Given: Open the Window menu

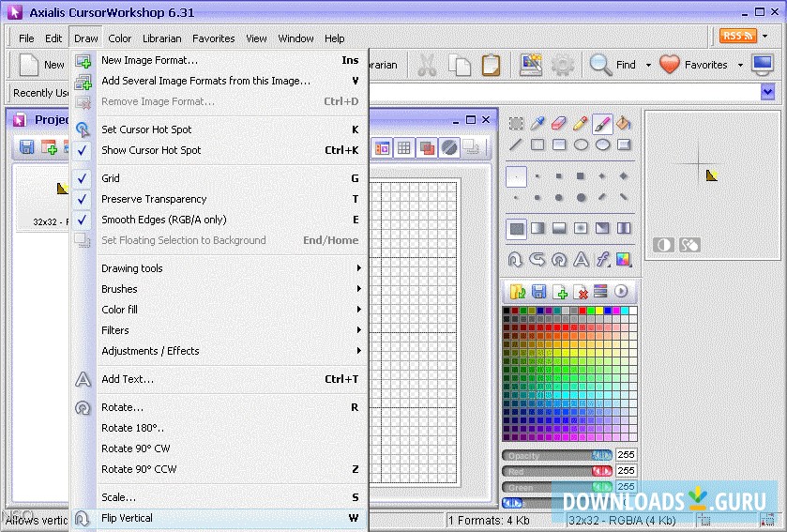Looking at the screenshot, I should (x=295, y=38).
